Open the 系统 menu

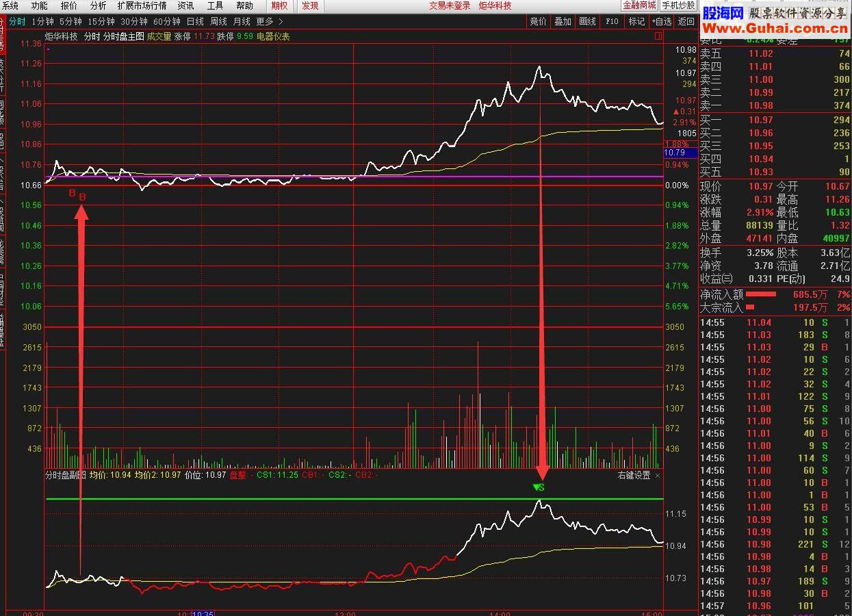coord(10,5)
